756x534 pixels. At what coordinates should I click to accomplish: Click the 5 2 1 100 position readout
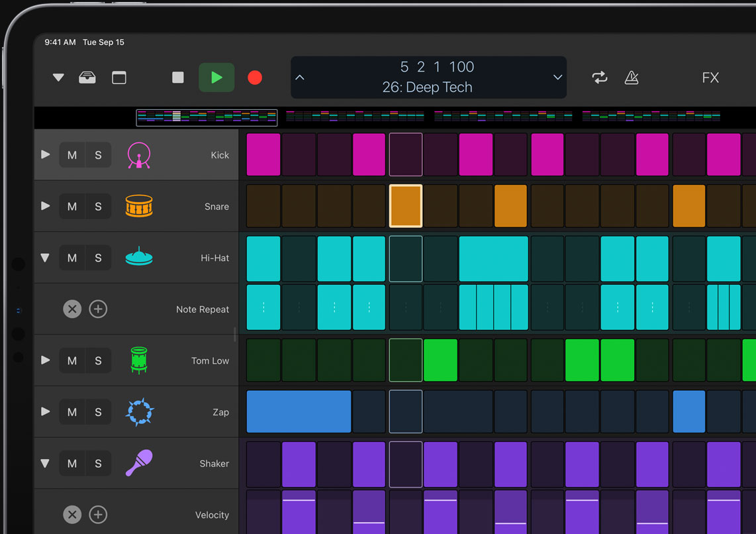(438, 67)
